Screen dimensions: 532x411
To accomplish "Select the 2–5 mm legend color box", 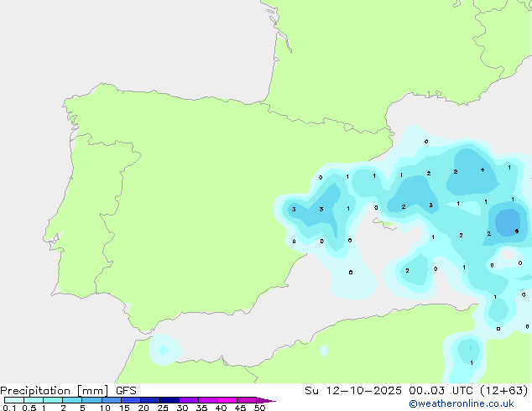I will click(72, 400).
